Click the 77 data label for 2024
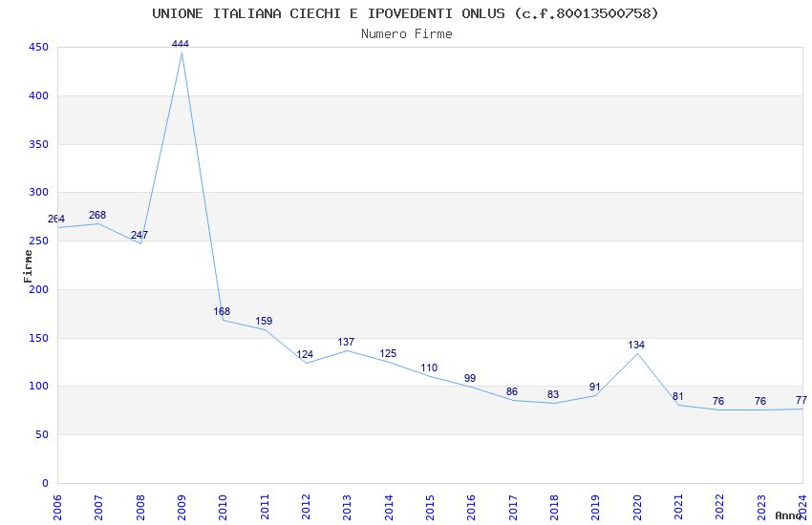 tap(801, 400)
